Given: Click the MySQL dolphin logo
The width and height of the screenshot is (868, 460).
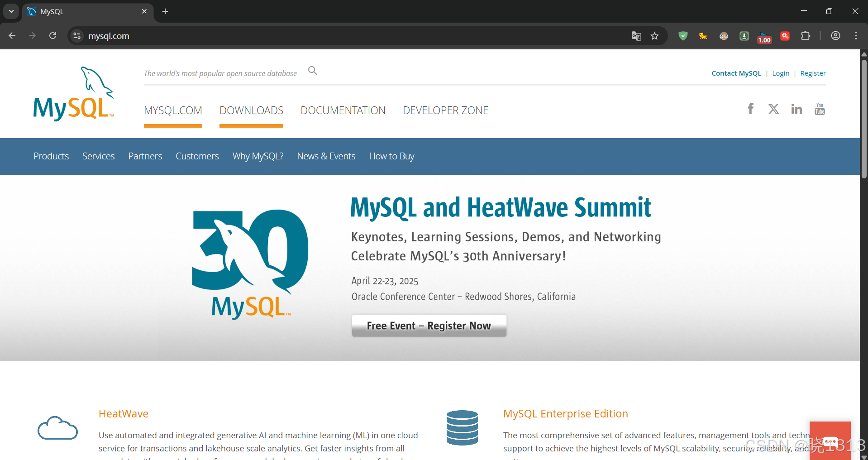Looking at the screenshot, I should pos(74,94).
